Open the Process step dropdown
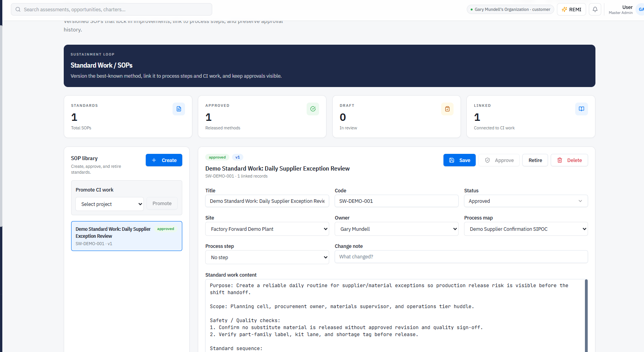644x352 pixels. tap(267, 257)
